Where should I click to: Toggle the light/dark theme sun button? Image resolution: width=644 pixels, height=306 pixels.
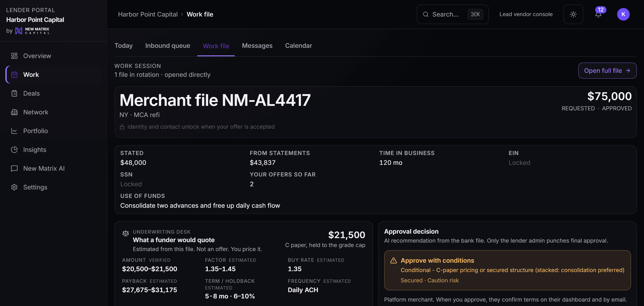573,14
